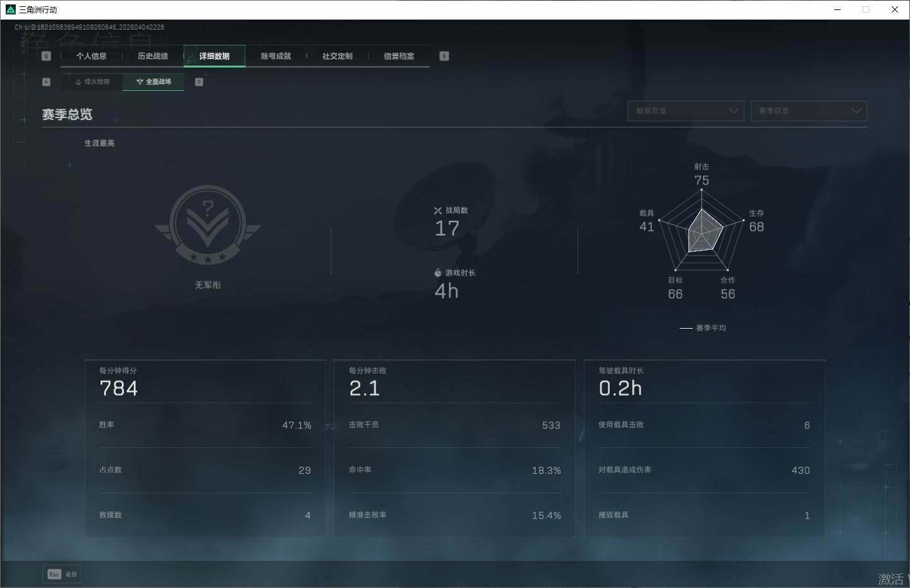Viewport: 910px width, 588px height.
Task: Expand the 赛季总览 dropdown
Action: coord(808,111)
